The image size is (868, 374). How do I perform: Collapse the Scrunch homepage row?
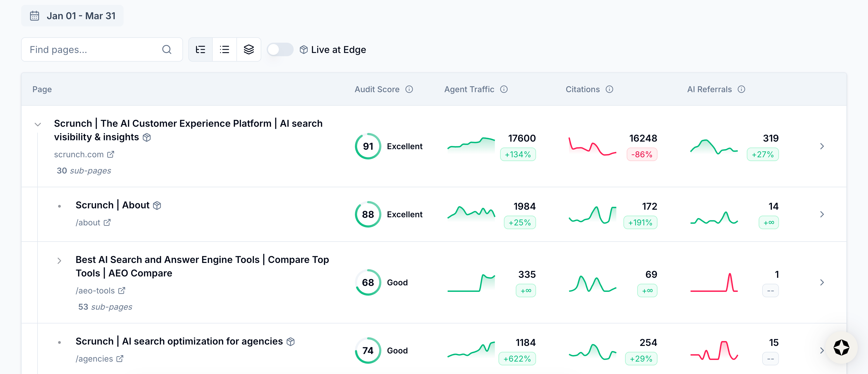[x=38, y=125]
